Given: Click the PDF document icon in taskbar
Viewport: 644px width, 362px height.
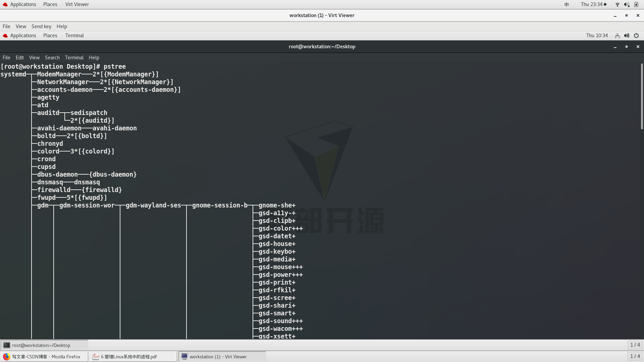Looking at the screenshot, I should 96,357.
